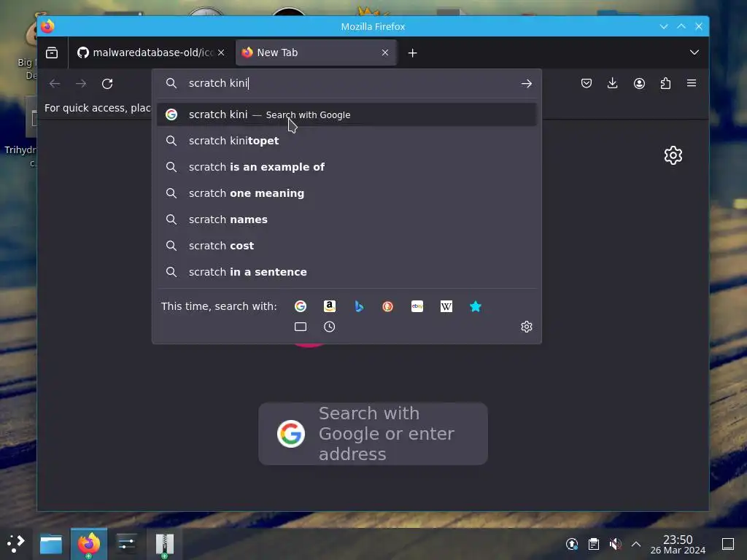Expand hidden system tray icons arrow
Viewport: 747px width, 560px height.
coord(636,544)
